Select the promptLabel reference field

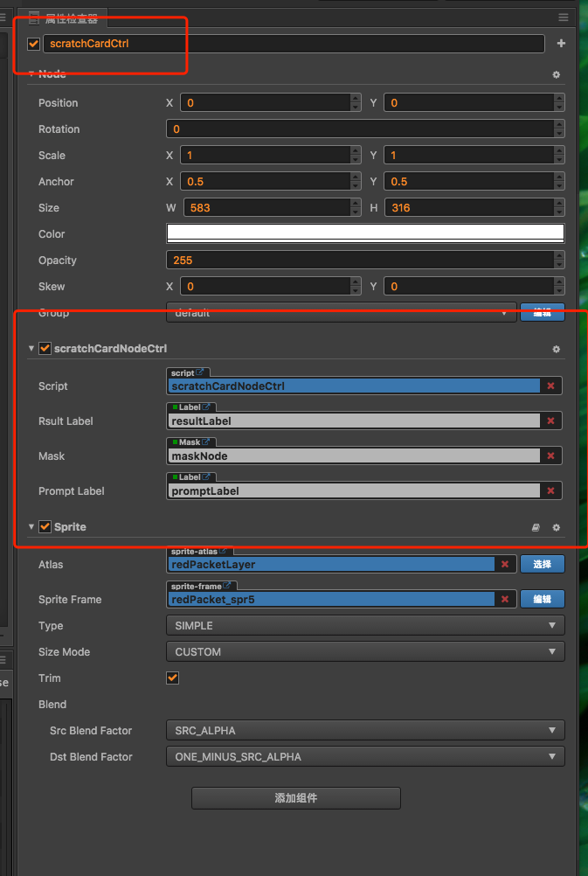354,491
